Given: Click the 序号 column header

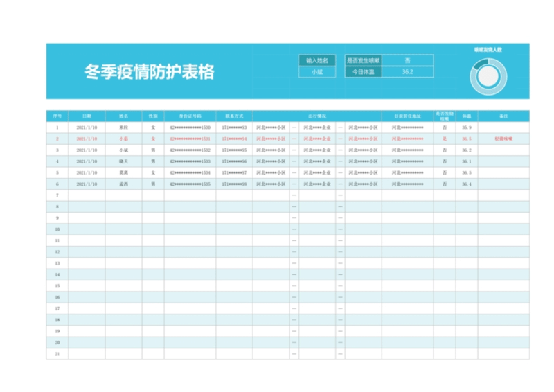Looking at the screenshot, I should tap(57, 116).
